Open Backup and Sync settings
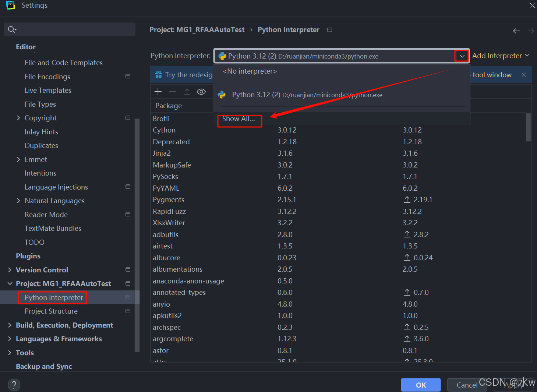537x392 pixels. point(44,366)
